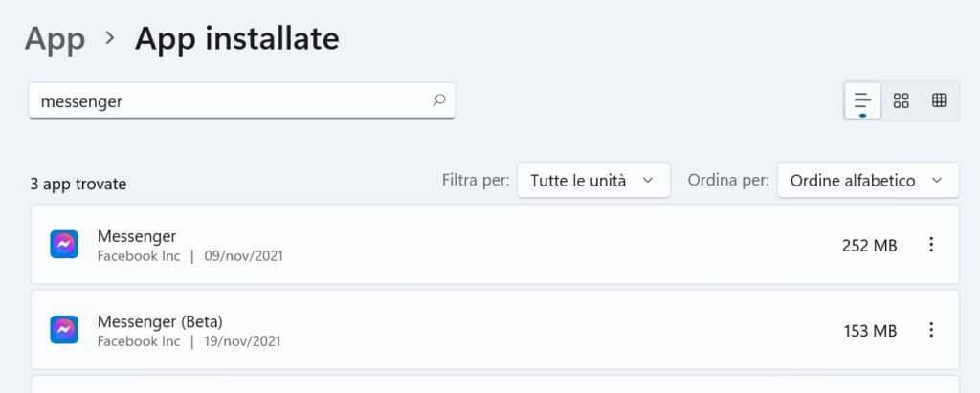Click the Messenger app icon

(x=64, y=245)
